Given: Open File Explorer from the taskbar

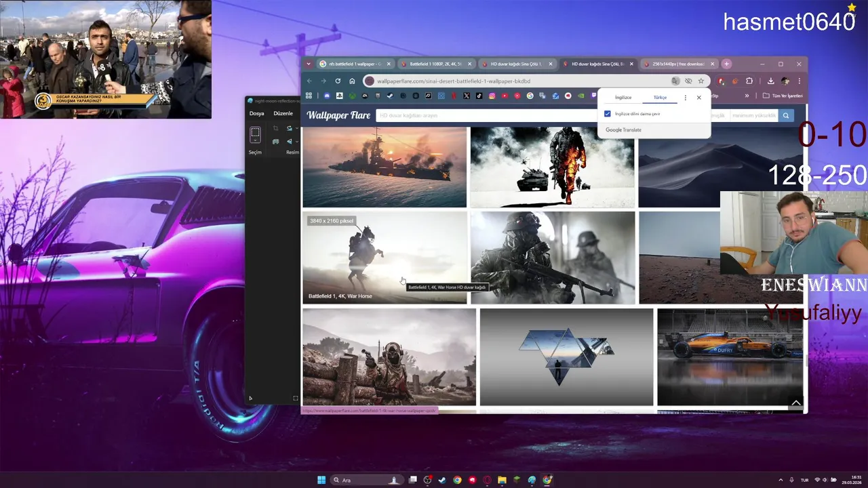Looking at the screenshot, I should pyautogui.click(x=502, y=480).
